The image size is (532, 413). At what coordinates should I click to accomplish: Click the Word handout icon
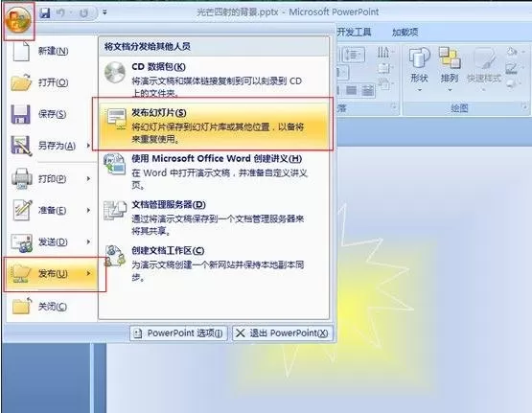point(115,164)
